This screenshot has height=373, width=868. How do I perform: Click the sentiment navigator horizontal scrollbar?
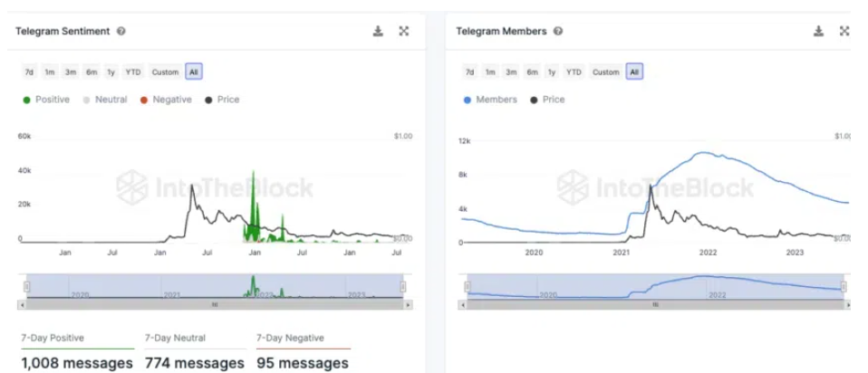(215, 306)
